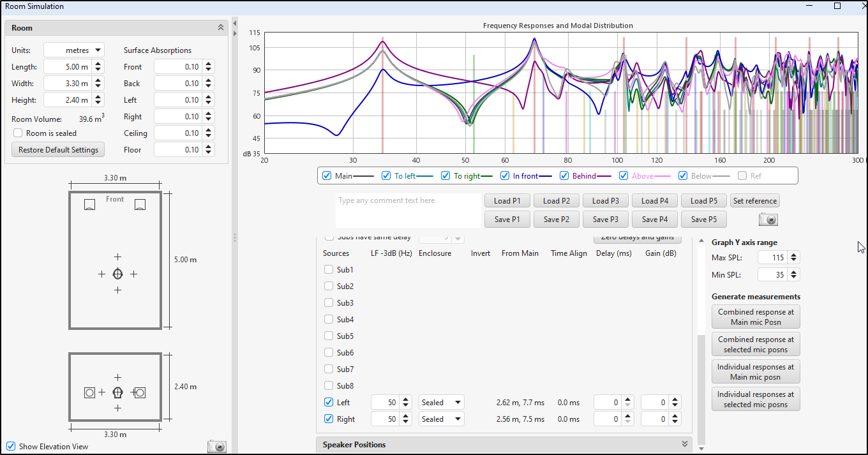Screen dimensions: 868x455
Task: Click Load P3 button
Action: coord(606,201)
